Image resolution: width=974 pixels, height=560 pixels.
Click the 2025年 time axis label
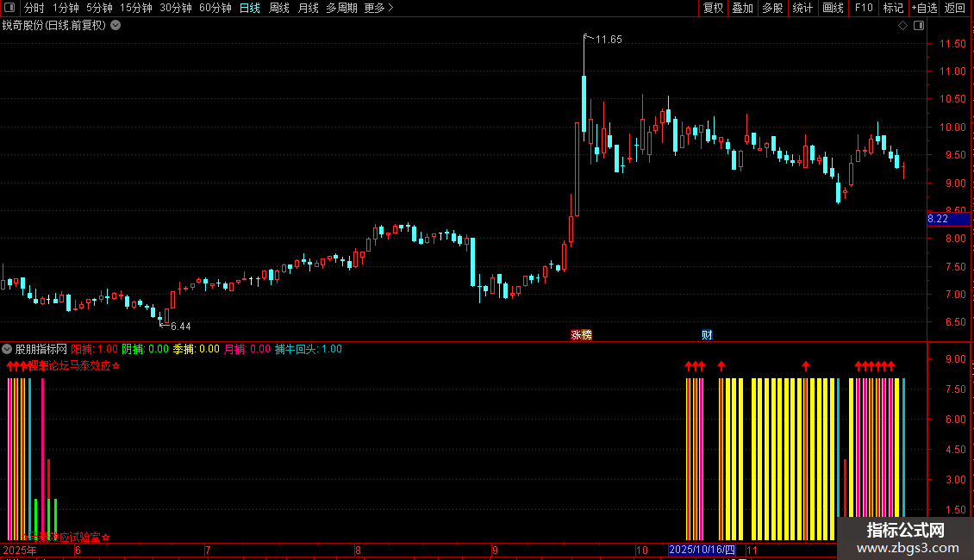pos(19,550)
